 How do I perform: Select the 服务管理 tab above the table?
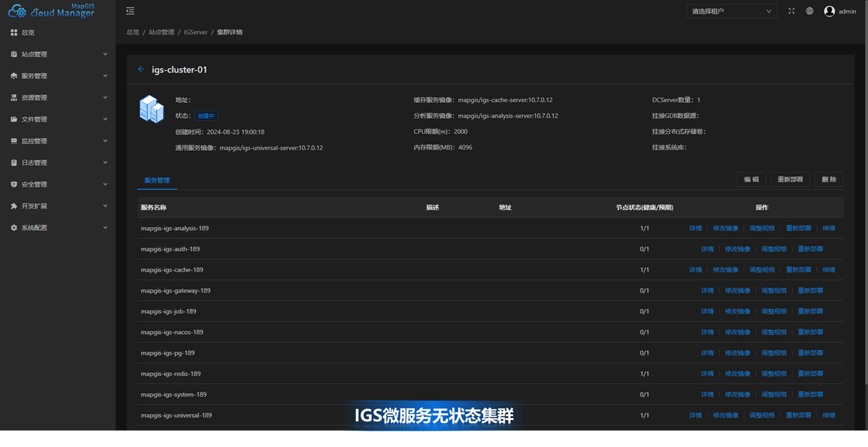pyautogui.click(x=157, y=180)
